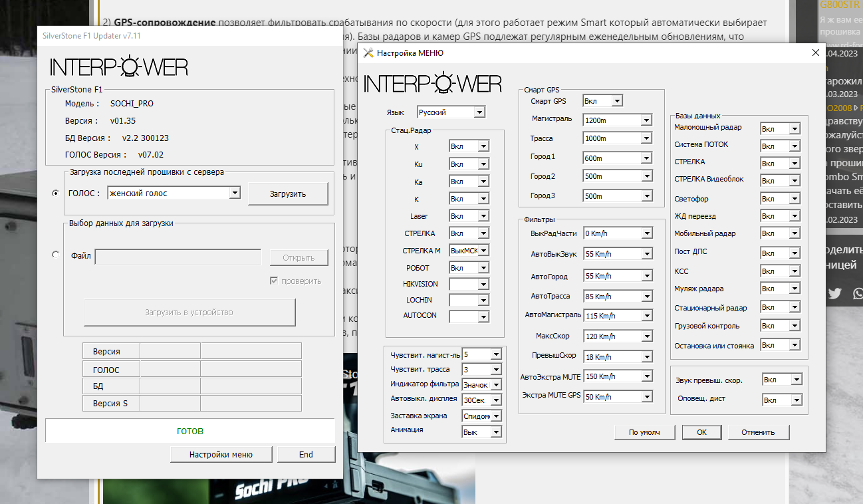
Task: Select the Файл data source radio button
Action: click(x=55, y=254)
